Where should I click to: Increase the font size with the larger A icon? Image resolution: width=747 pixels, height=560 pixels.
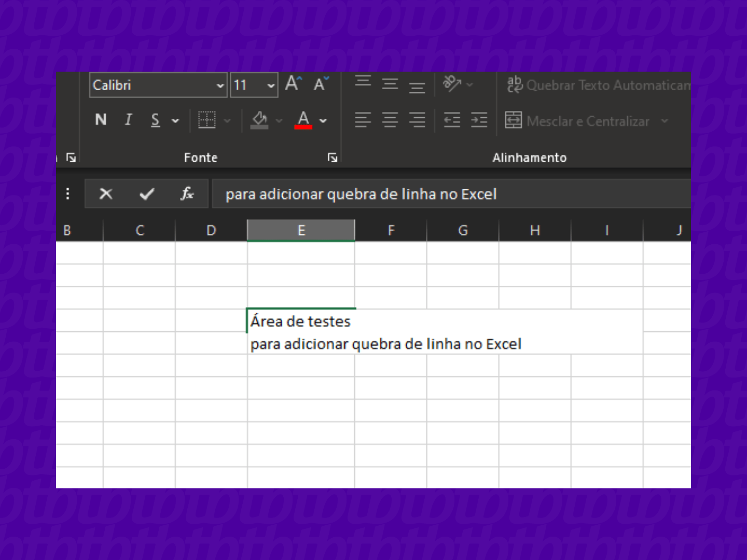coord(292,83)
